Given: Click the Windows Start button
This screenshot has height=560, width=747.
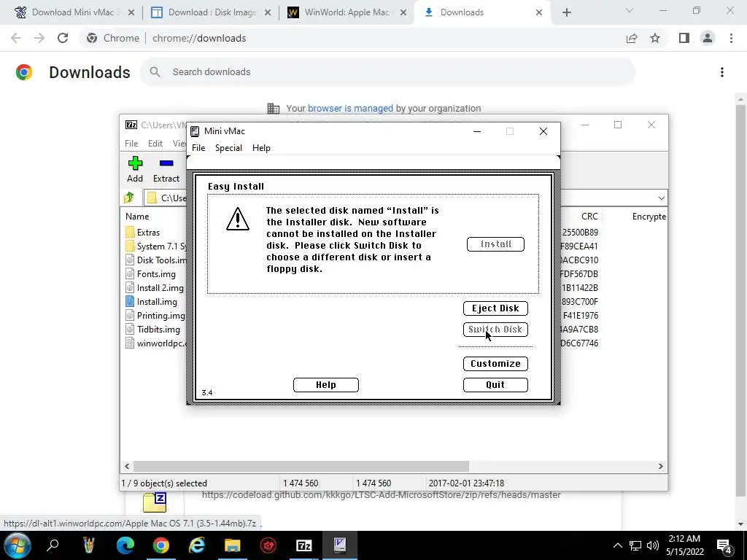Looking at the screenshot, I should click(18, 545).
